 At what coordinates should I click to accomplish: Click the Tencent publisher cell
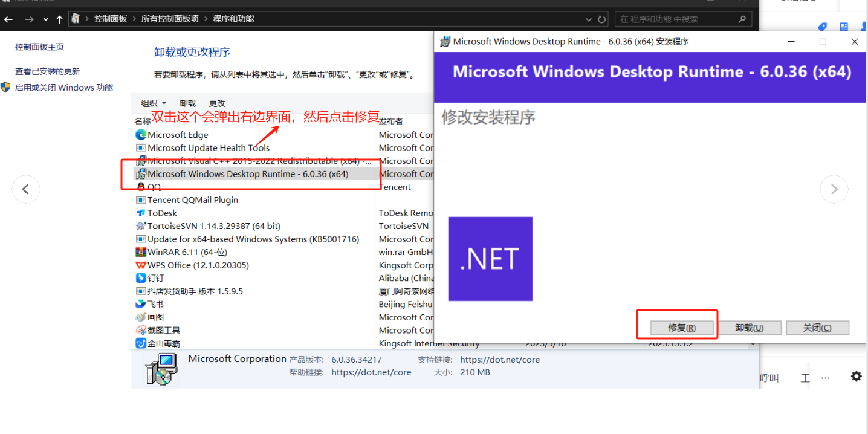395,187
